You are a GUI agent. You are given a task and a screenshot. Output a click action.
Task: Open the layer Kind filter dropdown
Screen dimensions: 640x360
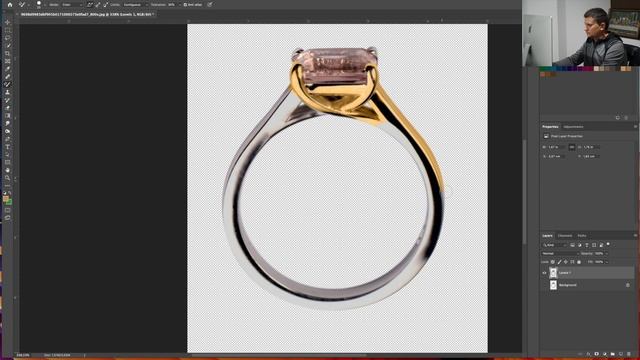[x=554, y=245]
